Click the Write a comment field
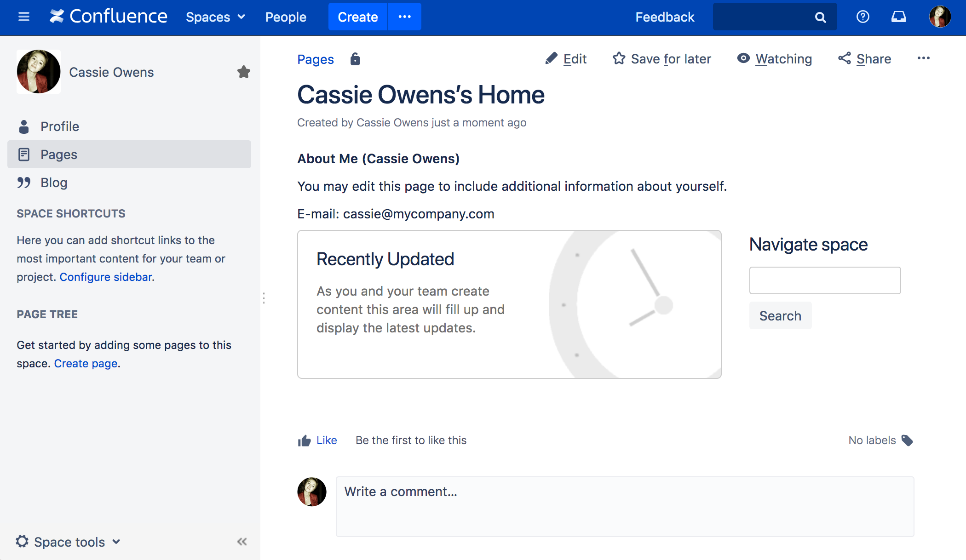 624,506
